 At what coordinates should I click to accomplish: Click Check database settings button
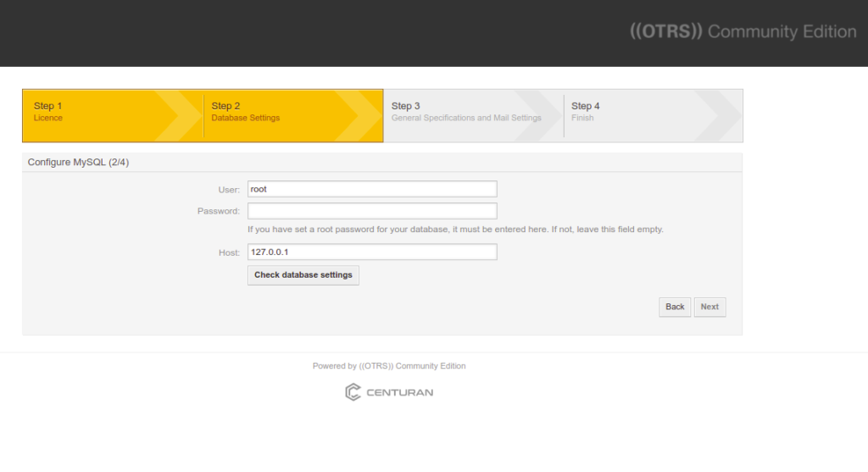click(303, 275)
